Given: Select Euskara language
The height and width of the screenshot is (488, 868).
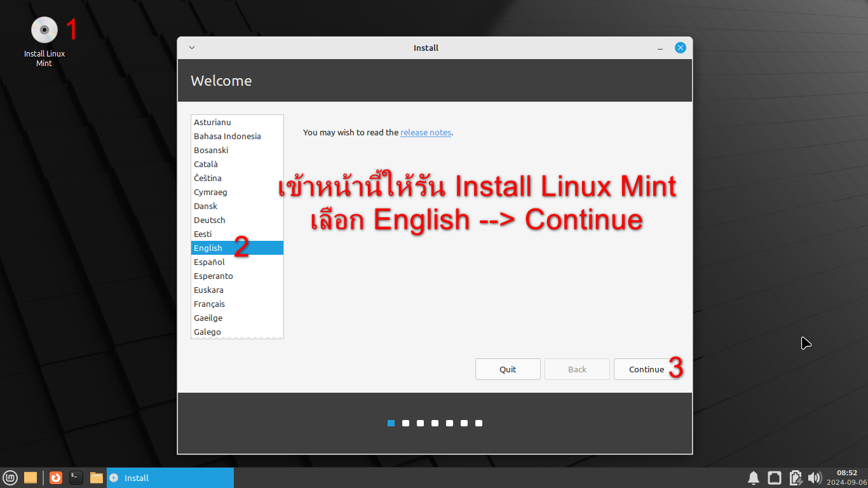Looking at the screenshot, I should [x=237, y=290].
